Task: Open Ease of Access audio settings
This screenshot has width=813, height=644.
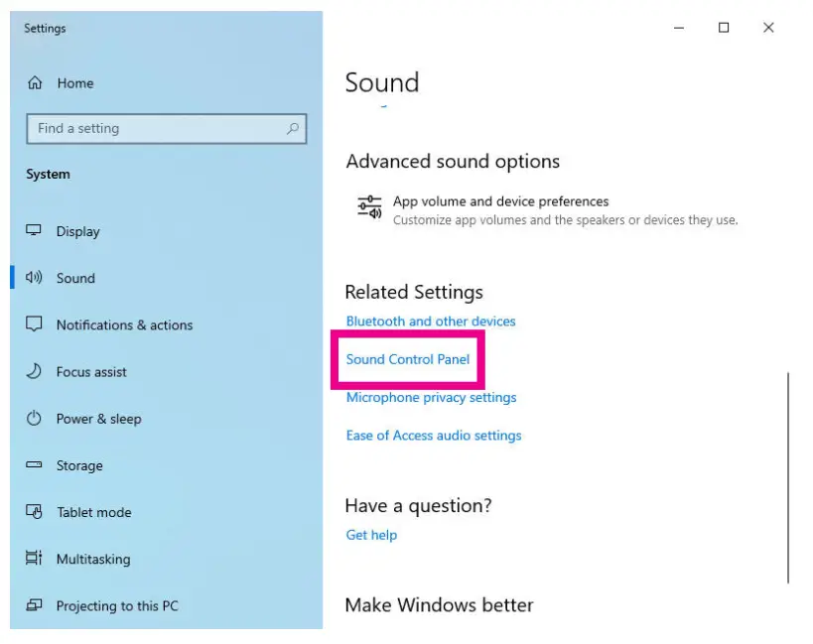Action: [434, 436]
